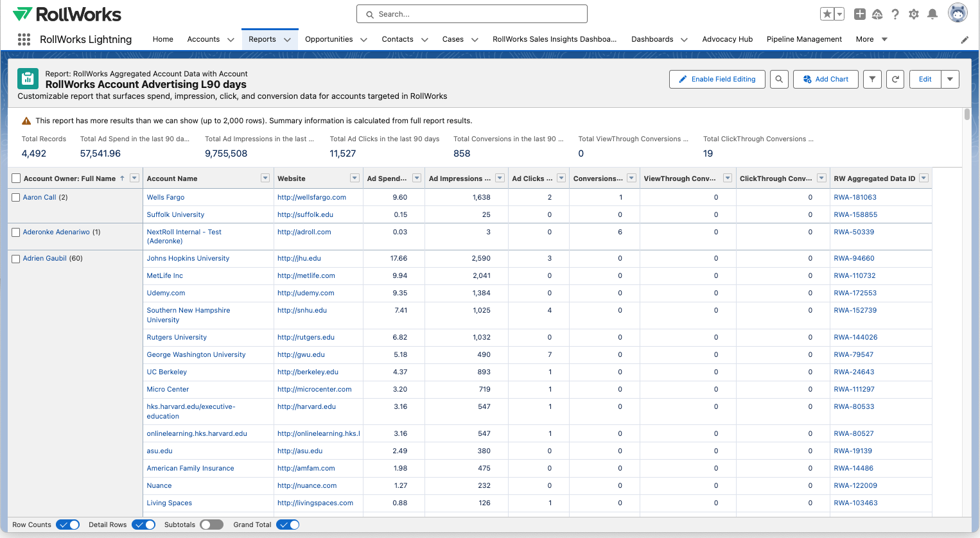Viewport: 980px width, 538px height.
Task: Open the report filter funnel icon
Action: pos(872,79)
